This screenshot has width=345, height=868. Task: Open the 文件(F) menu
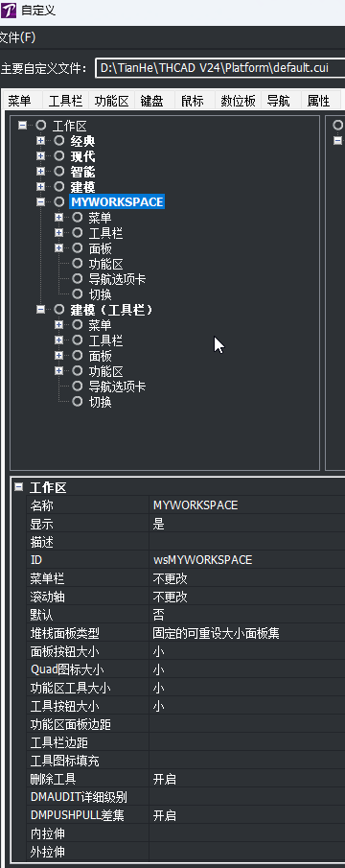tap(17, 38)
